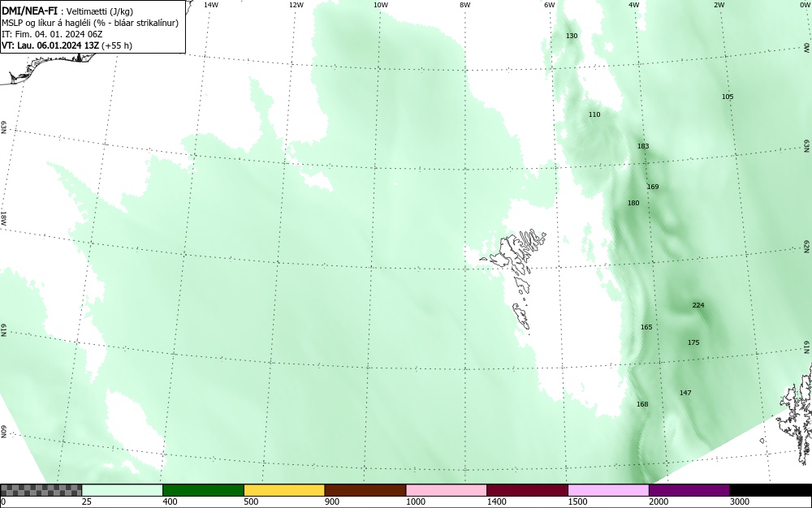Click the 18W label on left edge
Screen dimensions: 812x508
pos(3,217)
